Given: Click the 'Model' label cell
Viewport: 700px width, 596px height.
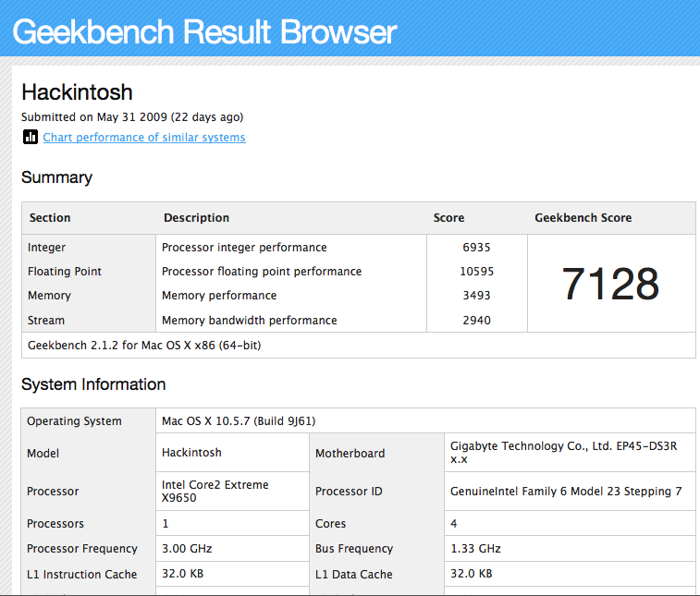Looking at the screenshot, I should coord(43,454).
